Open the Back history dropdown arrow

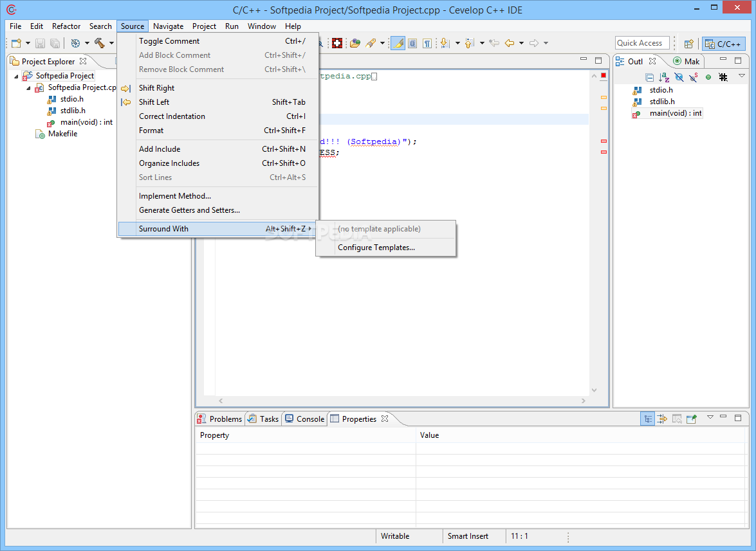click(521, 43)
